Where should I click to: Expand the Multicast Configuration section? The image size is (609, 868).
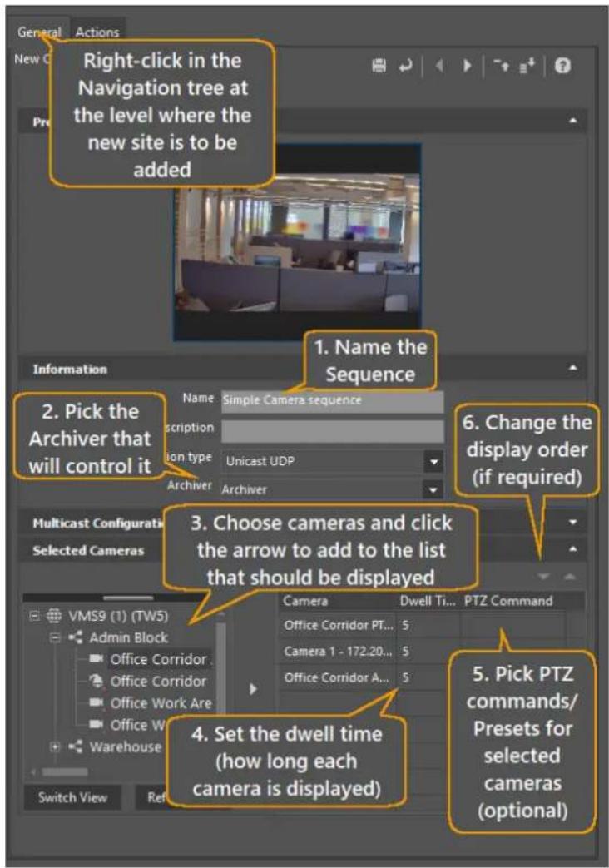click(573, 522)
